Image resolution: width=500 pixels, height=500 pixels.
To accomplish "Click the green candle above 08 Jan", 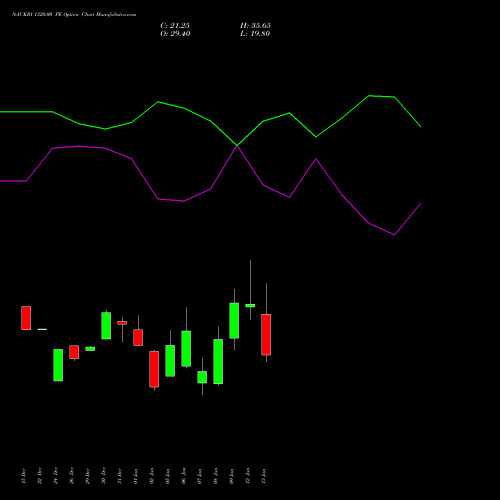I will pyautogui.click(x=218, y=362).
